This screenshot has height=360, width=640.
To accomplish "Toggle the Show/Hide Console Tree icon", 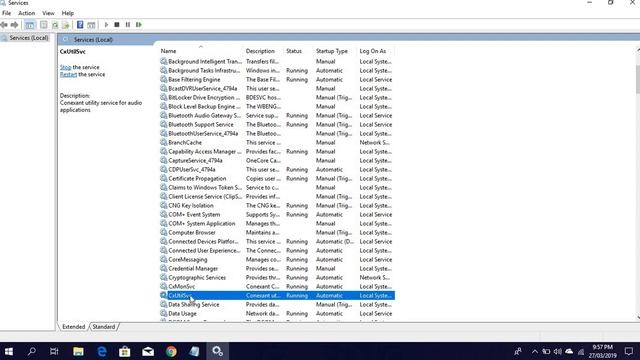I will (x=30, y=25).
